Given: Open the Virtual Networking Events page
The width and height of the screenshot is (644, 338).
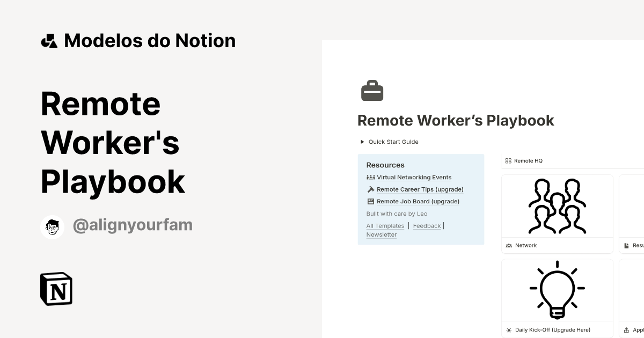Looking at the screenshot, I should 414,177.
